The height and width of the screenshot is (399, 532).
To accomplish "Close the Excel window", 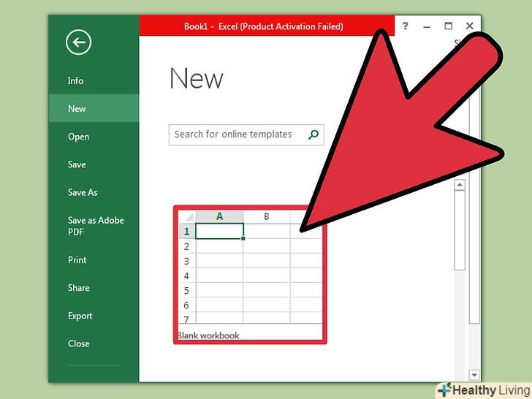I will [470, 26].
